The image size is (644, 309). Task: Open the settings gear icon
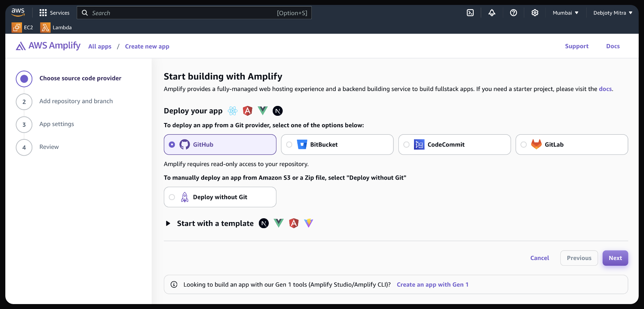click(535, 13)
